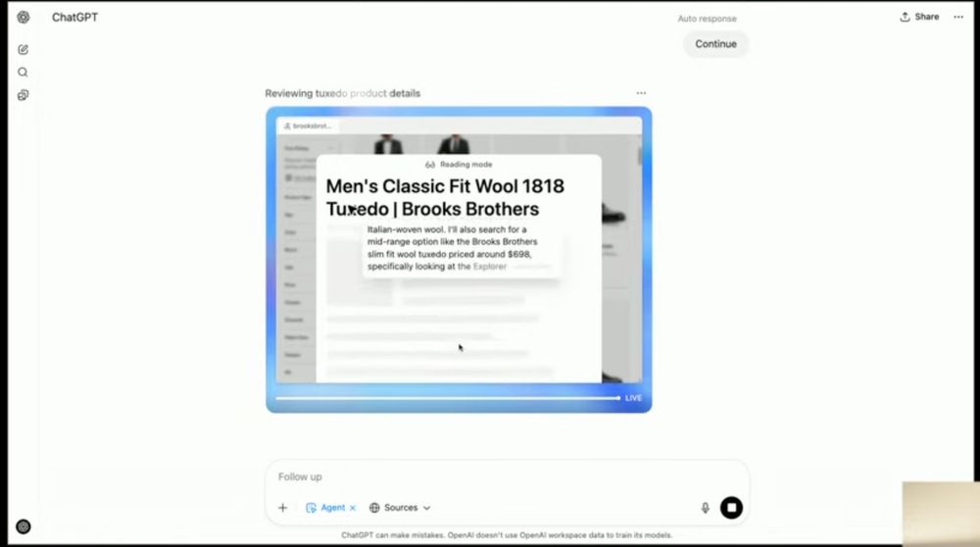The height and width of the screenshot is (547, 980).
Task: Open the ChatGPT logo sidebar icon
Action: [x=24, y=18]
